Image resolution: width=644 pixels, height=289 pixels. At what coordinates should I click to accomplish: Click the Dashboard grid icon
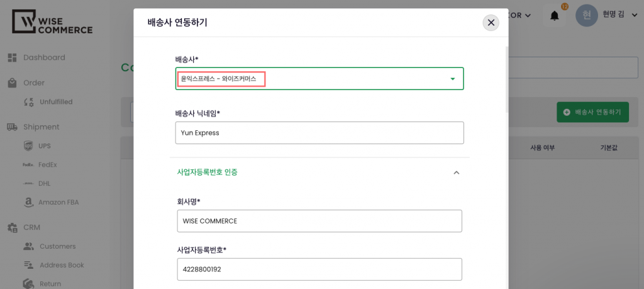pyautogui.click(x=12, y=58)
